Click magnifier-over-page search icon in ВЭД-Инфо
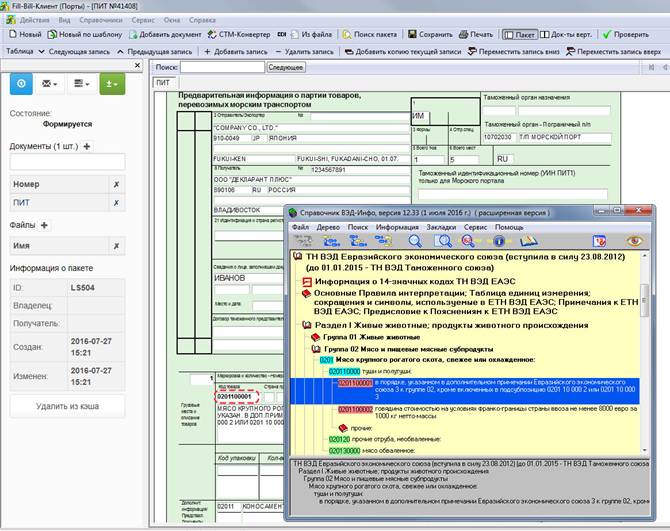The width and height of the screenshot is (670, 531). pos(444,241)
